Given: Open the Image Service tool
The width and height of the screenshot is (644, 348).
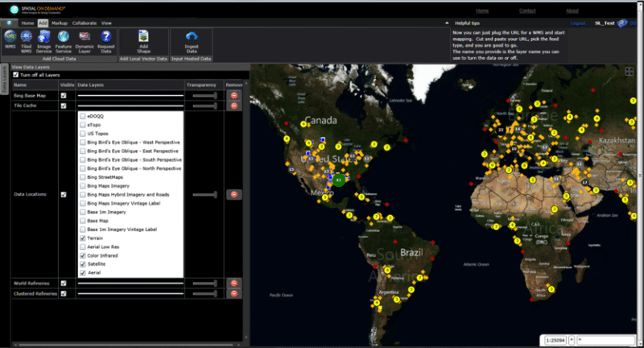Looking at the screenshot, I should pyautogui.click(x=44, y=38).
